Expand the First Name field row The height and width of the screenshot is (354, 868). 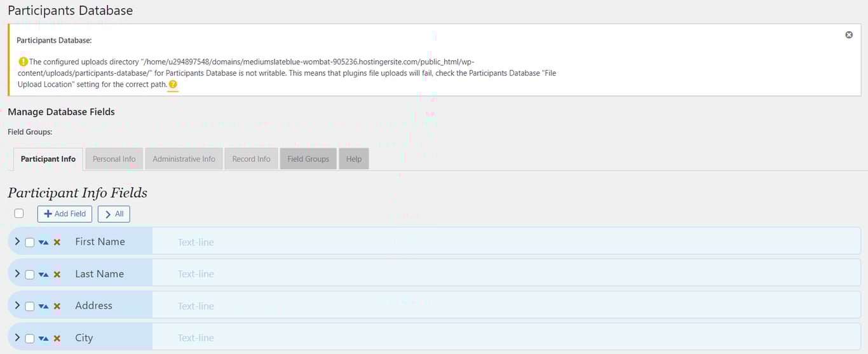(x=17, y=242)
